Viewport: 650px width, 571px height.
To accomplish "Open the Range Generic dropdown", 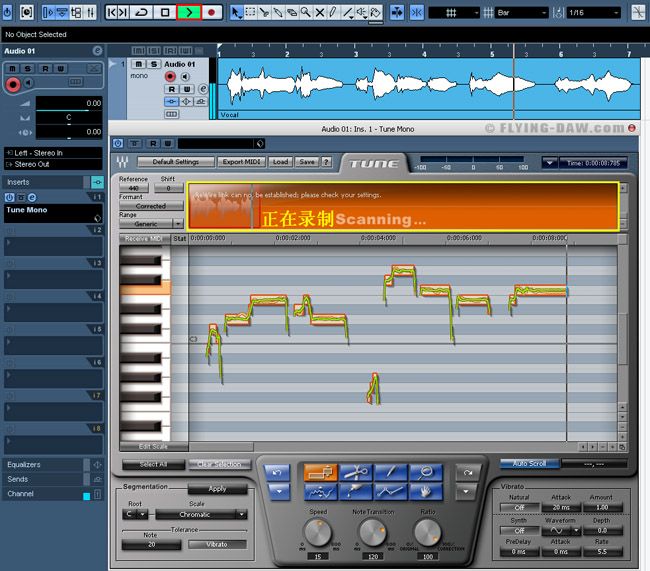I will point(151,224).
